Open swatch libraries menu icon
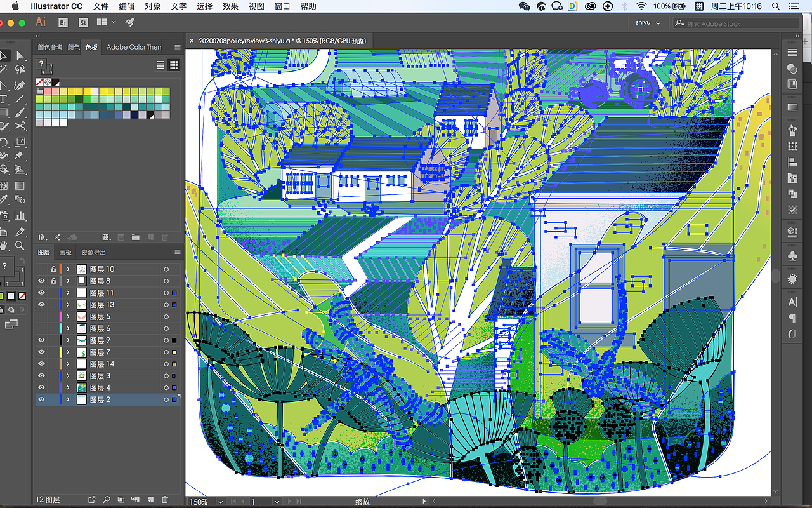 (x=41, y=237)
